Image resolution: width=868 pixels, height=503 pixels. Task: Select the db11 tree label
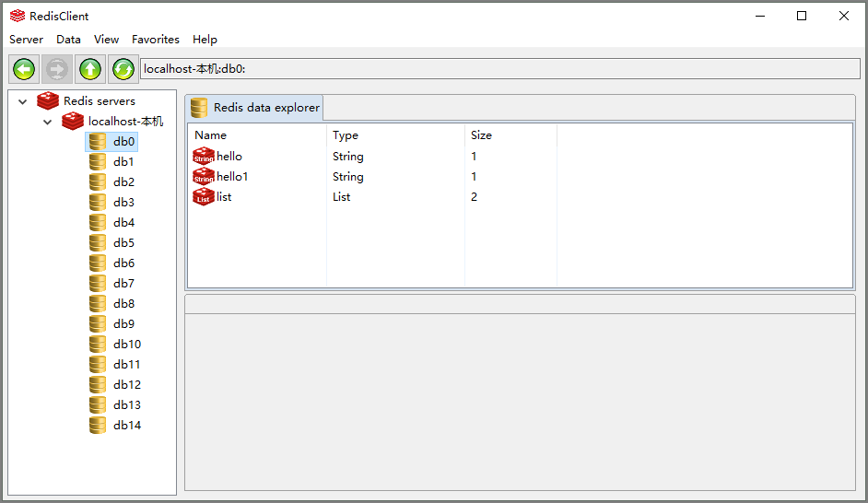127,364
